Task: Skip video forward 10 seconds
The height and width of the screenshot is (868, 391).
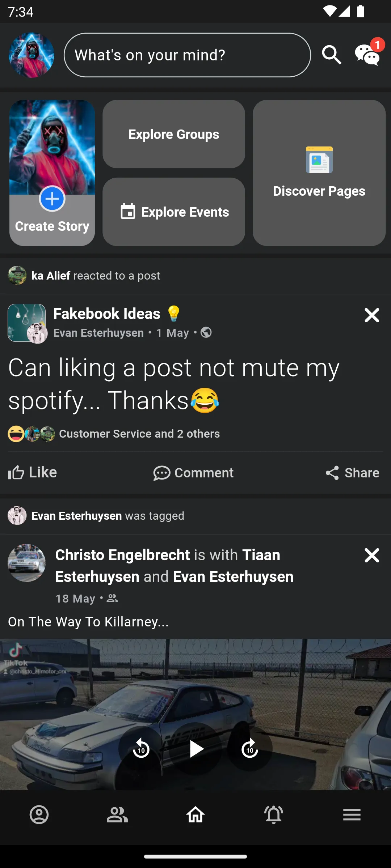Action: (250, 749)
